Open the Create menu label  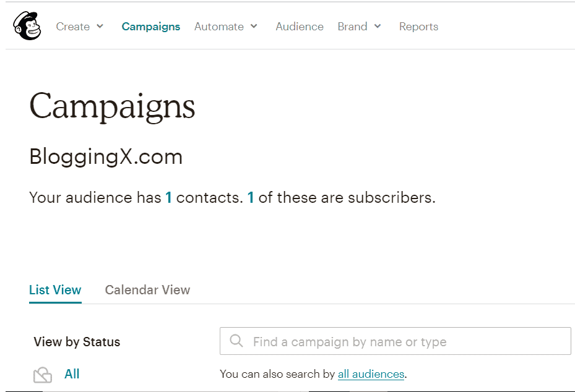coord(72,27)
